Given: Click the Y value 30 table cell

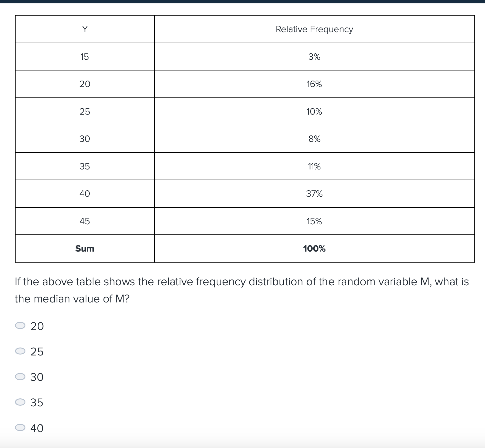Looking at the screenshot, I should pos(85,139).
